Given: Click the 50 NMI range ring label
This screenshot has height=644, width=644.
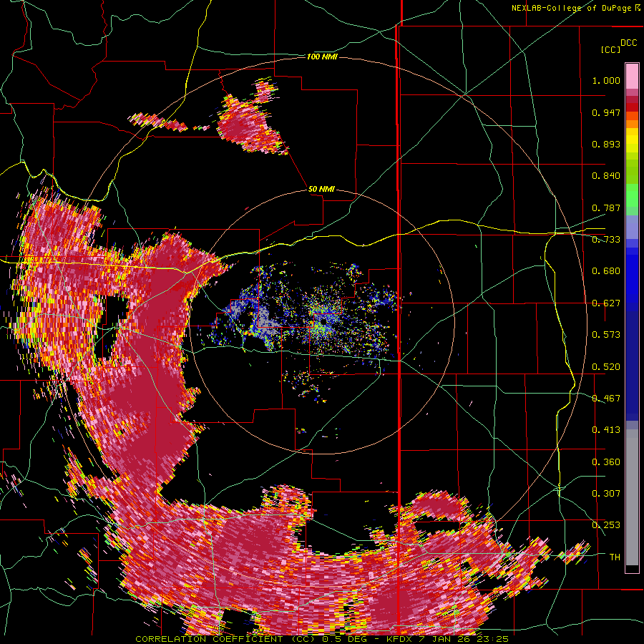Looking at the screenshot, I should pos(321,190).
